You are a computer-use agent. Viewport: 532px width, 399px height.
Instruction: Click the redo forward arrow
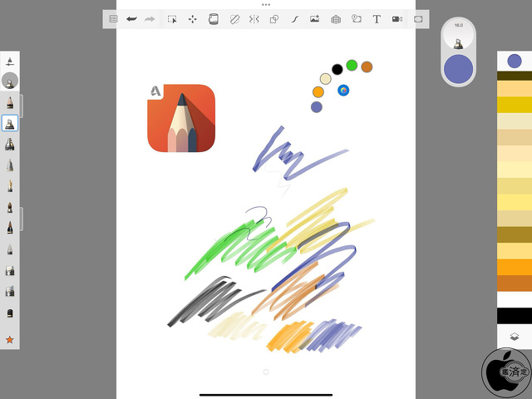[x=150, y=19]
